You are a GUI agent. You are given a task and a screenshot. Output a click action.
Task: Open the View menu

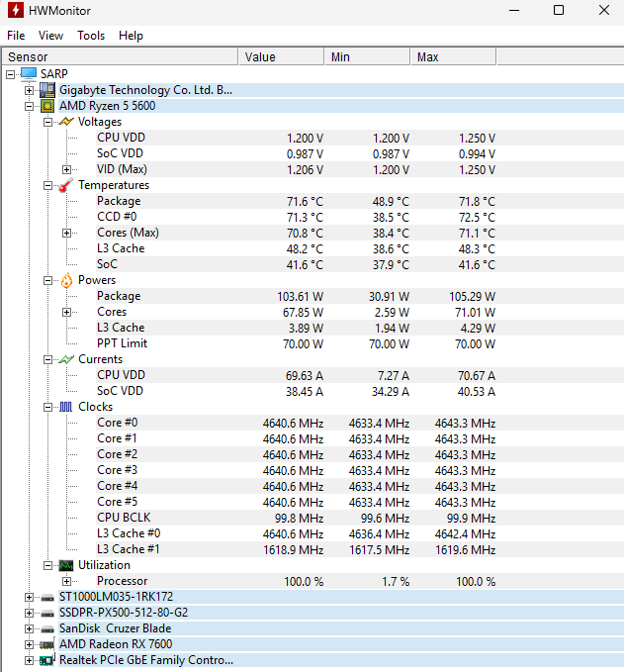[x=50, y=36]
